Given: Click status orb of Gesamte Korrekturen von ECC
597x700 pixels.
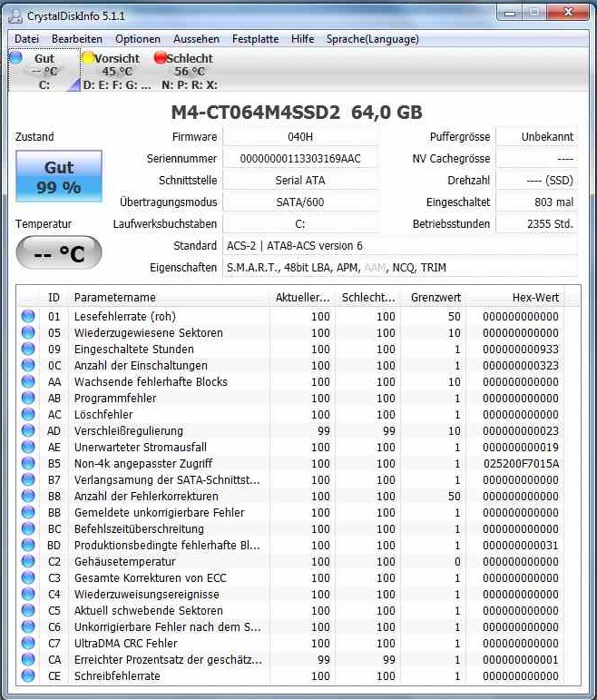Looking at the screenshot, I should pyautogui.click(x=28, y=577).
